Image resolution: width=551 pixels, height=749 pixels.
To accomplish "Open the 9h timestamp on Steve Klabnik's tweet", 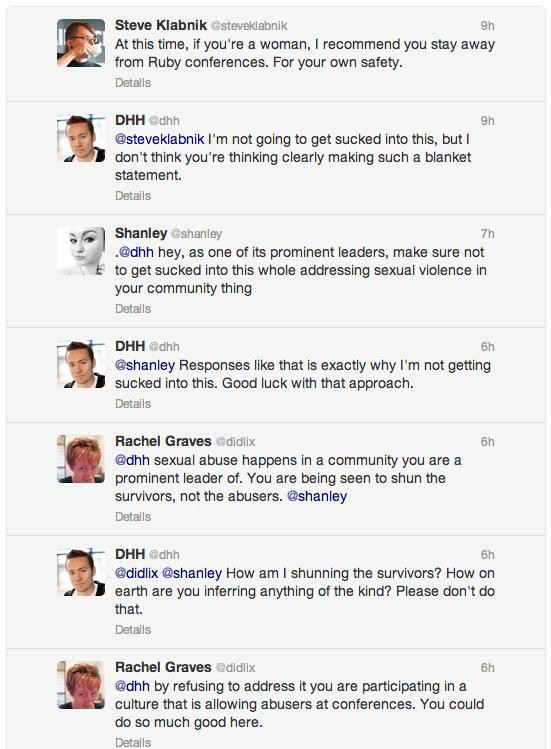I will [487, 25].
